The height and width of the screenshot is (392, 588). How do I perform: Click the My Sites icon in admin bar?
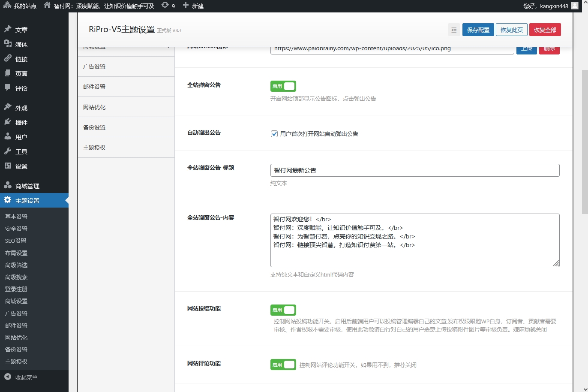(x=7, y=6)
